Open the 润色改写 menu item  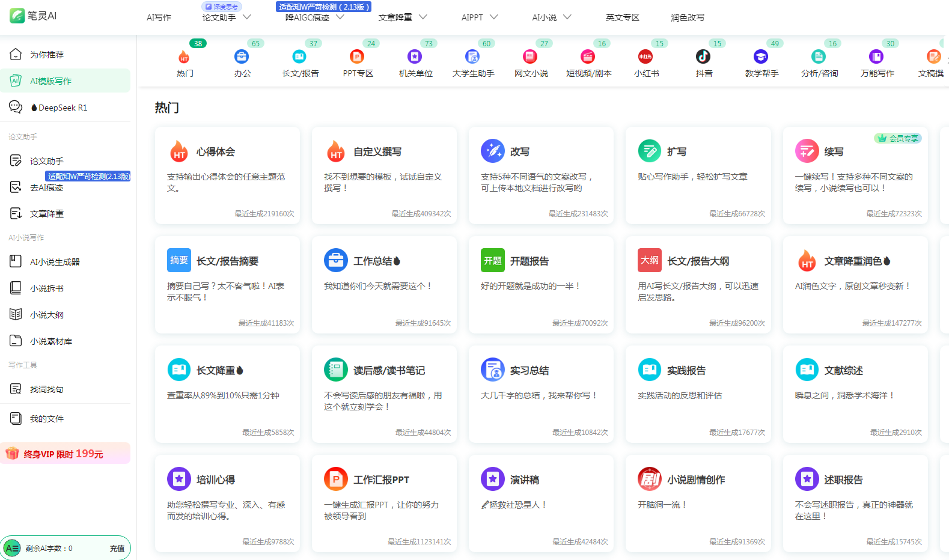(687, 17)
